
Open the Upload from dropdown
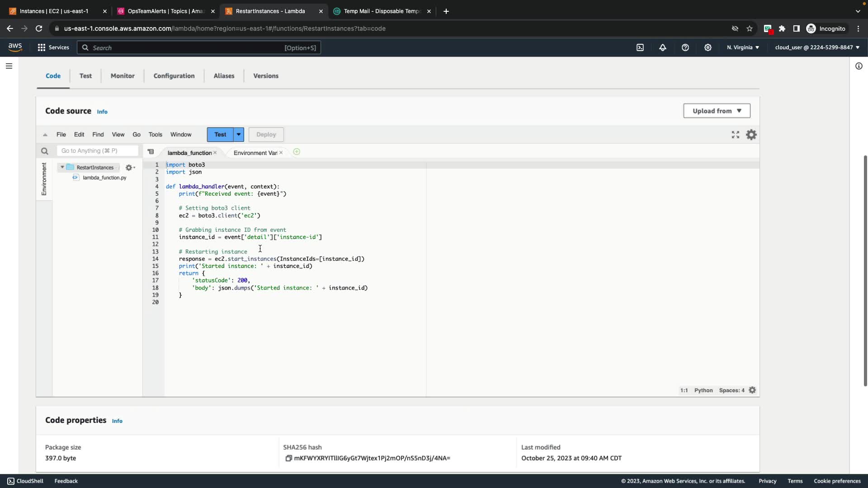click(717, 111)
